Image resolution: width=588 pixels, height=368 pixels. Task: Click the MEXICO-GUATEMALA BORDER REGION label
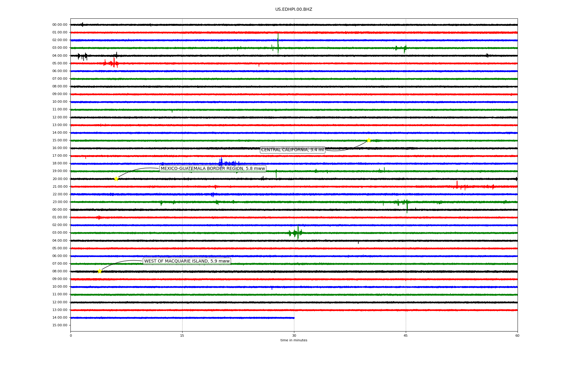[x=213, y=168]
